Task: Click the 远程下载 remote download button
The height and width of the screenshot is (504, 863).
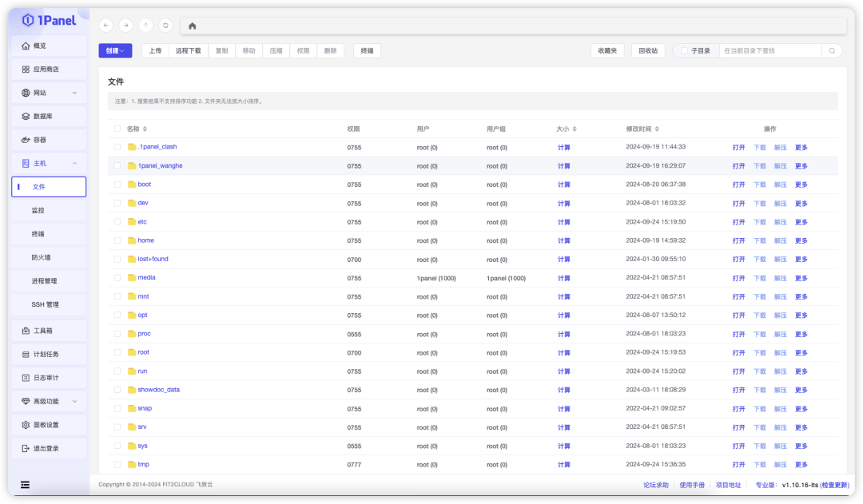Action: (189, 50)
